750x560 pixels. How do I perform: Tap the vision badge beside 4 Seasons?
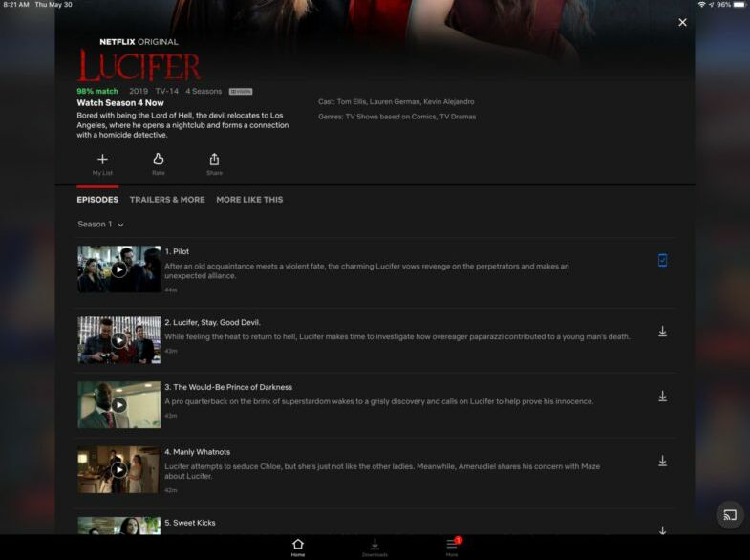coord(241,92)
